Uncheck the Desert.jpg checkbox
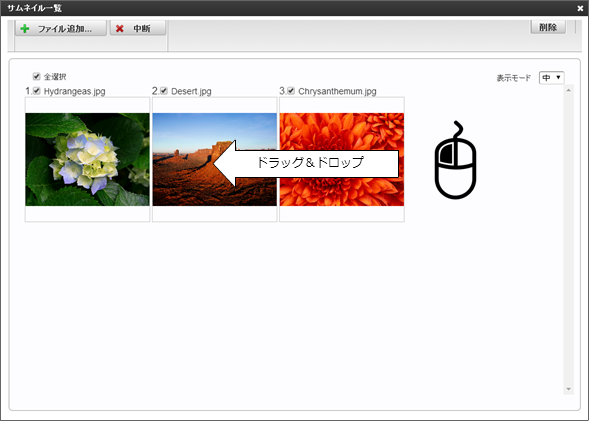The height and width of the screenshot is (421, 589). coord(163,91)
